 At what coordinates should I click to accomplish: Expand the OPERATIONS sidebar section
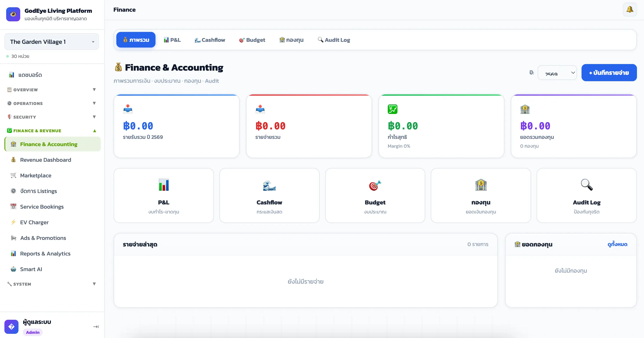tap(51, 103)
